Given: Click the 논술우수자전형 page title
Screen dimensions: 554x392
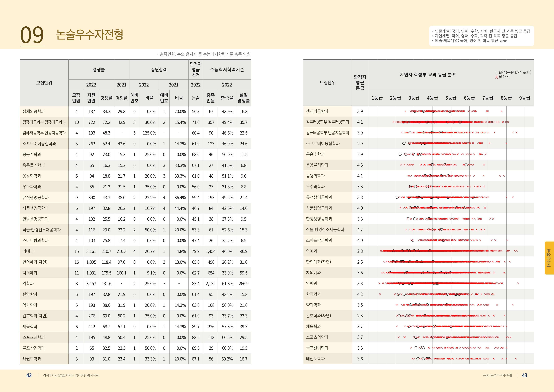Looking at the screenshot, I should 89,35.
